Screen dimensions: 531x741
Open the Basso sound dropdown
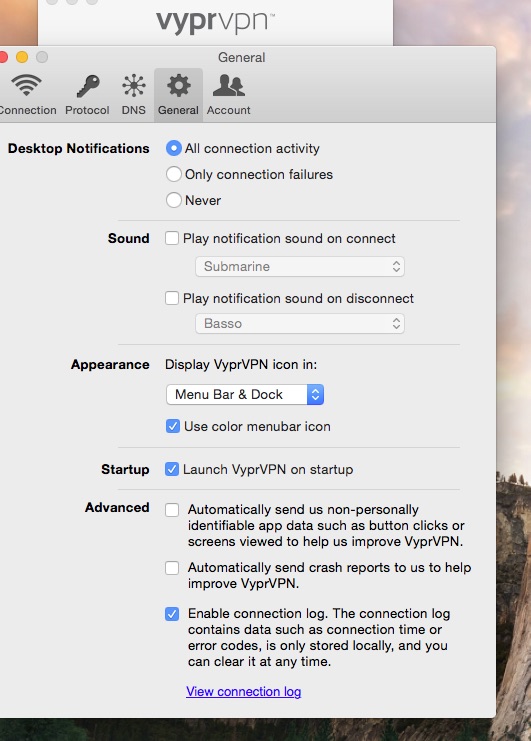click(x=300, y=324)
